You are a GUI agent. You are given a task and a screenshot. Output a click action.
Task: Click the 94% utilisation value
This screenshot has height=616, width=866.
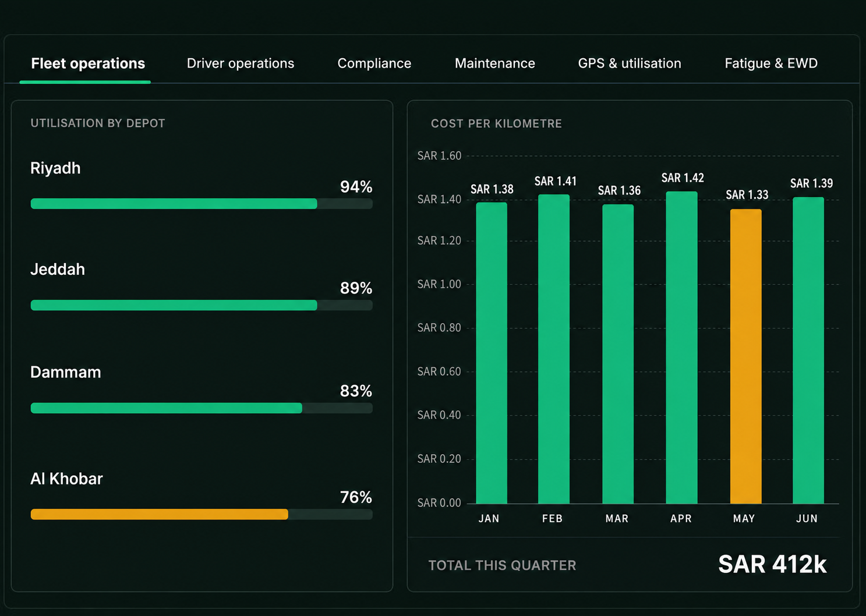tap(356, 187)
